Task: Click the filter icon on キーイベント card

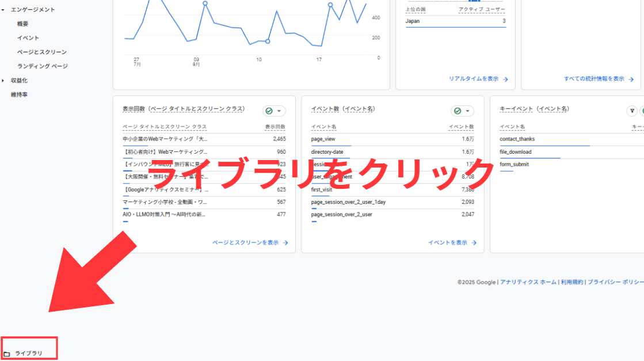Action: pos(632,111)
